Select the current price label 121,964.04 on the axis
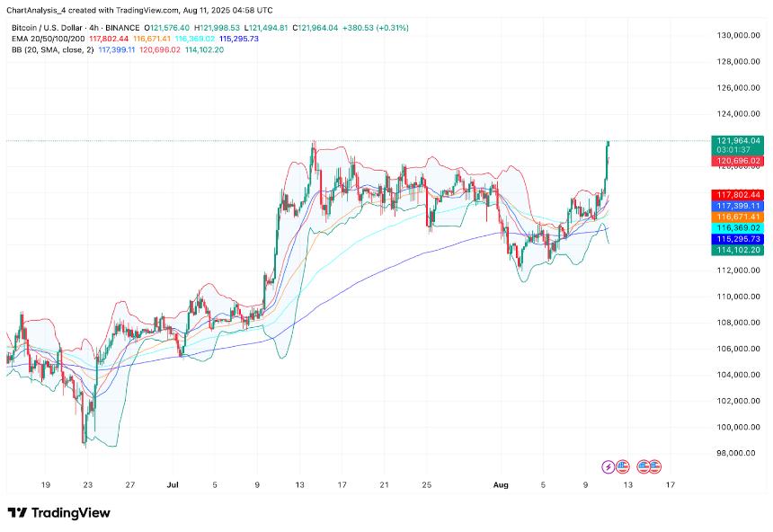The image size is (773, 532). click(737, 141)
